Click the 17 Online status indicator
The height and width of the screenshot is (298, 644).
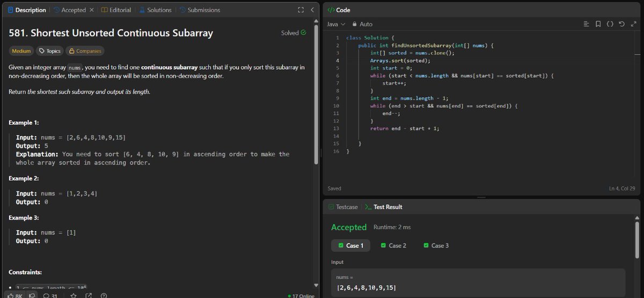pos(301,296)
